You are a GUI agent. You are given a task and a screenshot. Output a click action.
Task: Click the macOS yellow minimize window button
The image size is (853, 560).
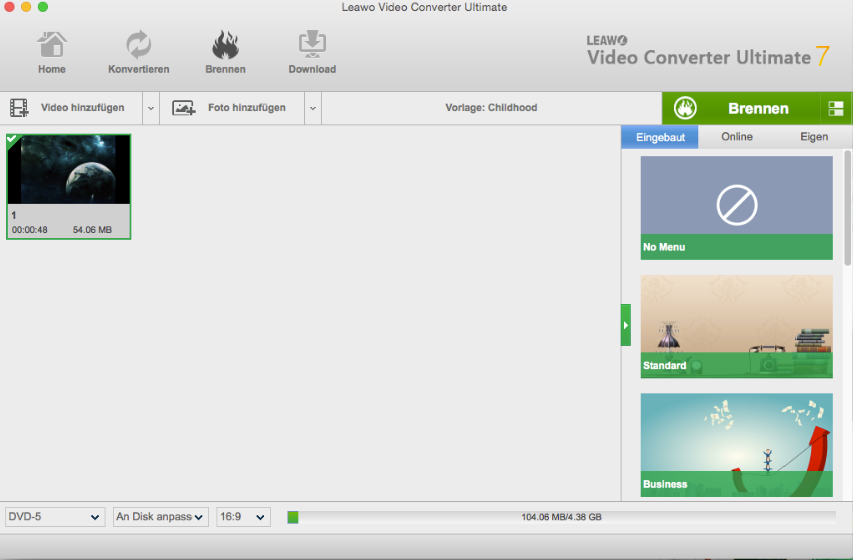pyautogui.click(x=26, y=7)
